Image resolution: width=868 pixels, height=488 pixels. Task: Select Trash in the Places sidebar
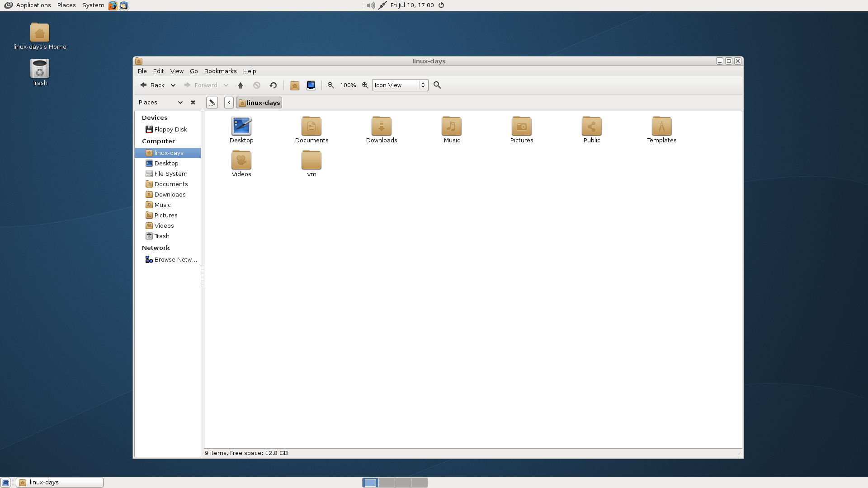pyautogui.click(x=168, y=236)
